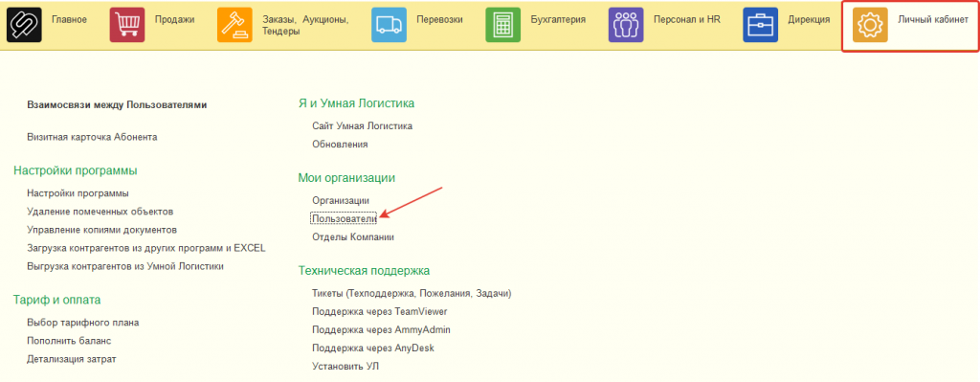Open the Бухгалтерия section label
980x382 pixels.
(558, 19)
